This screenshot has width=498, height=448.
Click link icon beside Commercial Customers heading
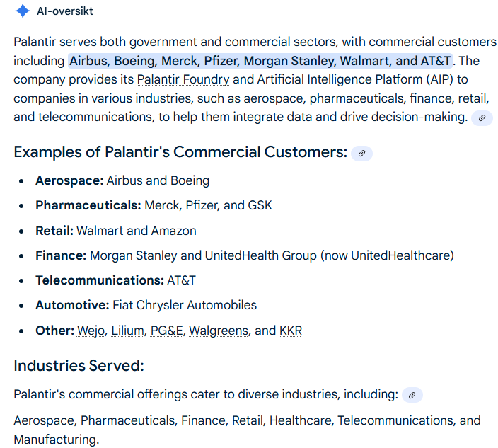(x=361, y=153)
